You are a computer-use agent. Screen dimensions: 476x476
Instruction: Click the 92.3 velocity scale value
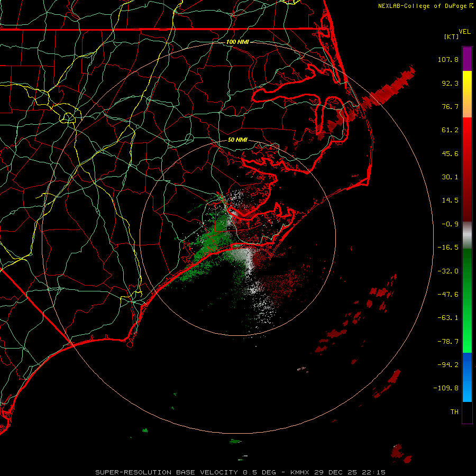450,83
